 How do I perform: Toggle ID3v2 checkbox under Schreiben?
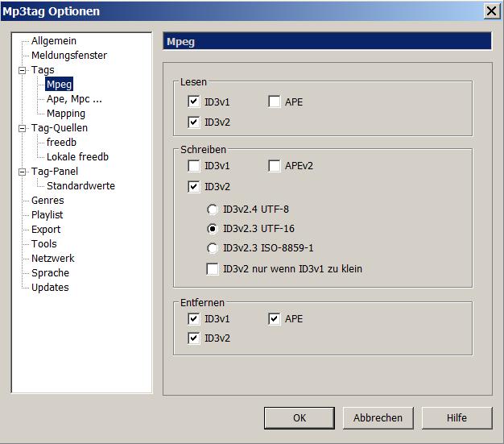point(193,187)
